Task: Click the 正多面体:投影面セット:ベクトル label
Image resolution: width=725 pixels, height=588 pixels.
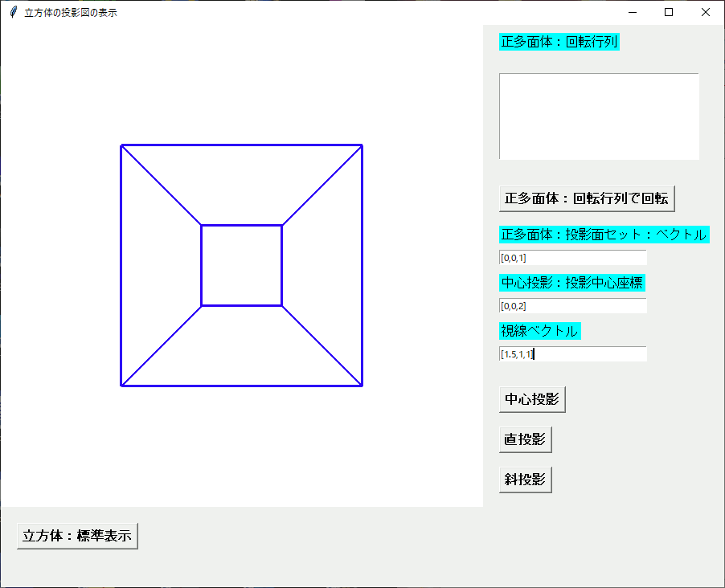Action: tap(604, 235)
